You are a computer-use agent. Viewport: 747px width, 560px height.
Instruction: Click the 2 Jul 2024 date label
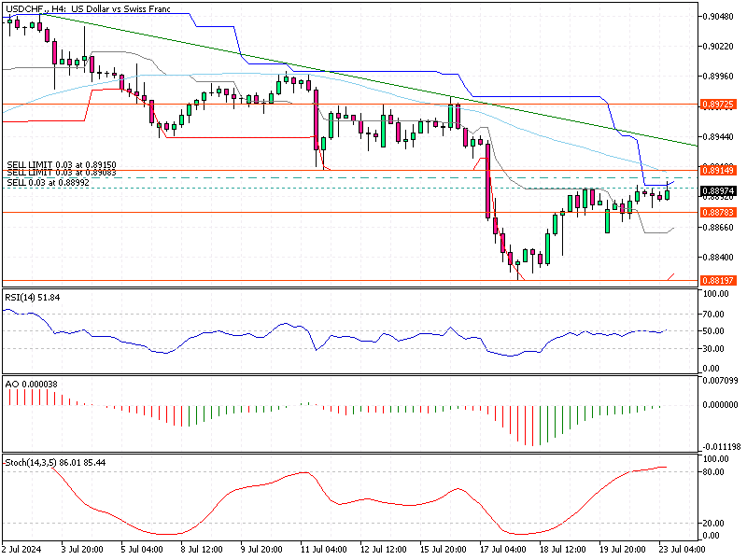pyautogui.click(x=23, y=552)
